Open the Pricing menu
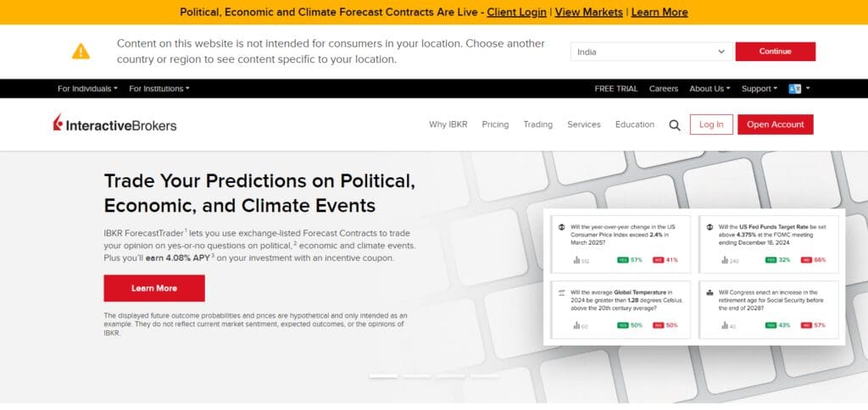 point(495,125)
